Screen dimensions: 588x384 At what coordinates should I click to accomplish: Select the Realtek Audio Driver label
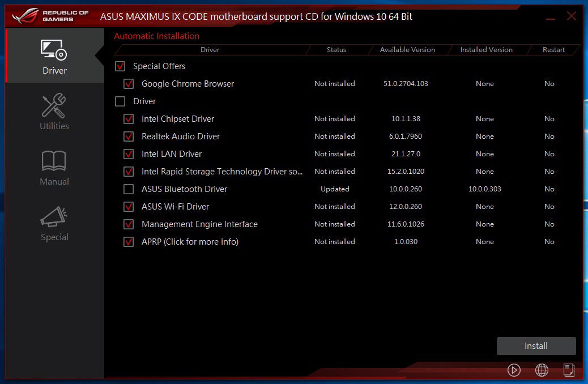point(181,136)
